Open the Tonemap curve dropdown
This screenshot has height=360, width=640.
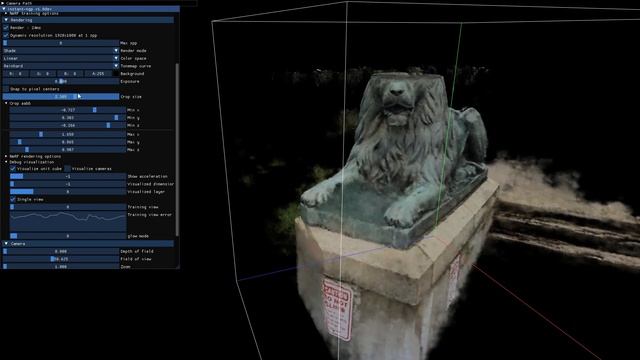(61, 66)
